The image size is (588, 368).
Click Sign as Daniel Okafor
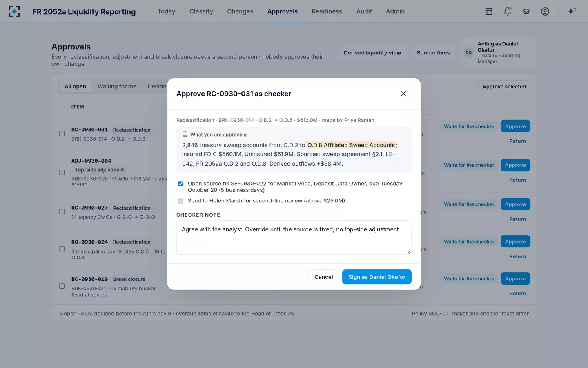376,277
